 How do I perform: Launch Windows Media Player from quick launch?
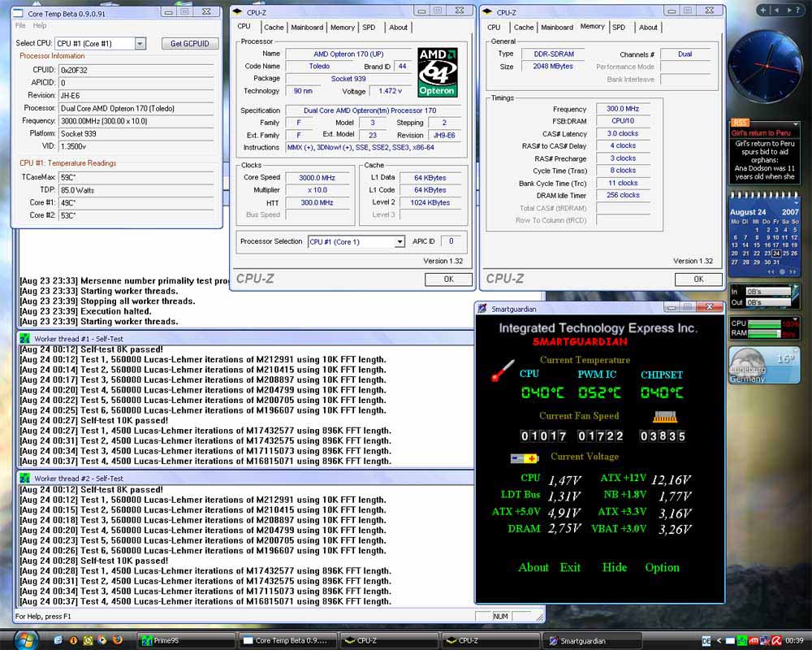(x=102, y=640)
